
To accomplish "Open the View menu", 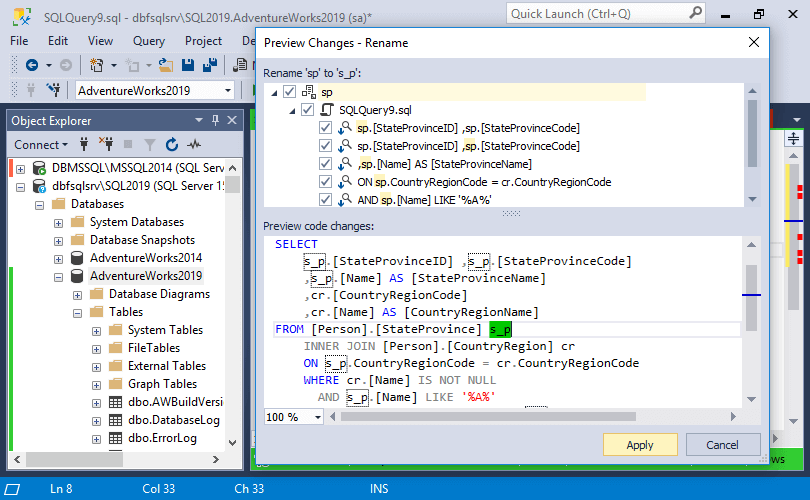I will (x=100, y=41).
